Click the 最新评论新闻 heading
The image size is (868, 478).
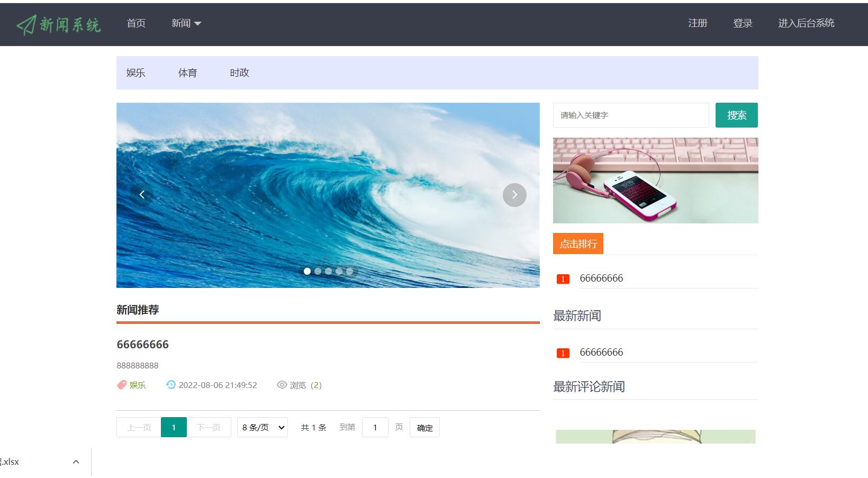pos(589,387)
